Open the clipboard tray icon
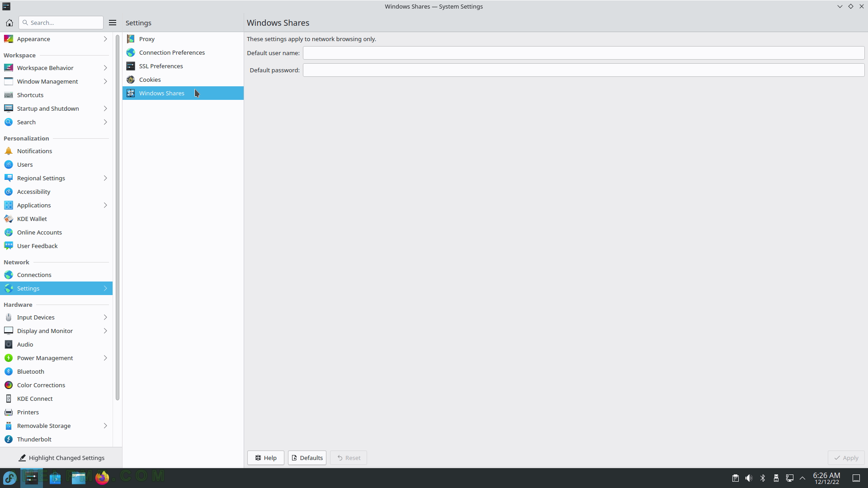The width and height of the screenshot is (868, 488). point(736,478)
